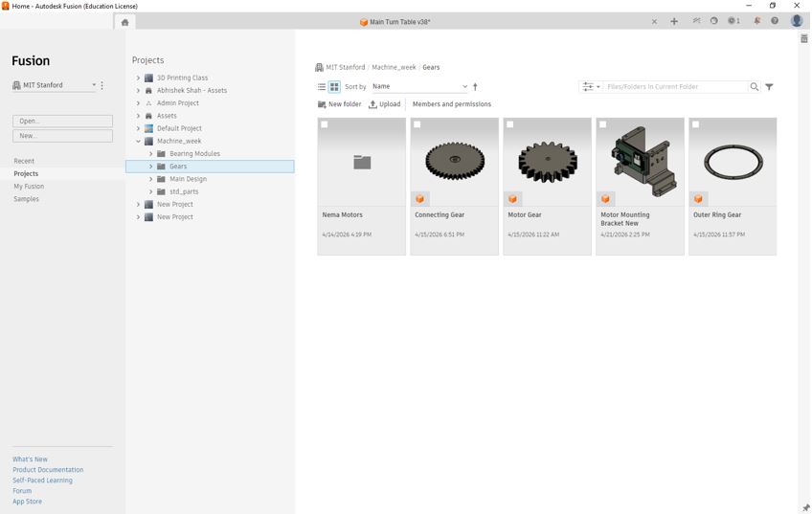Open the Help question mark icon
Image resolution: width=812 pixels, height=514 pixels.
click(775, 21)
